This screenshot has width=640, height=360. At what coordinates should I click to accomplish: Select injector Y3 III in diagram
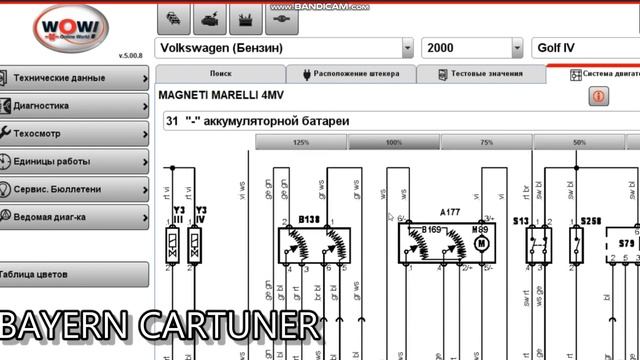pyautogui.click(x=173, y=245)
